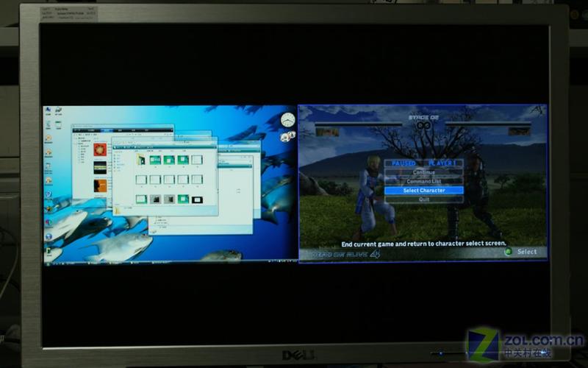The width and height of the screenshot is (588, 368).
Task: Open the orange-and-black album cover in Media Player
Action: 100,185
